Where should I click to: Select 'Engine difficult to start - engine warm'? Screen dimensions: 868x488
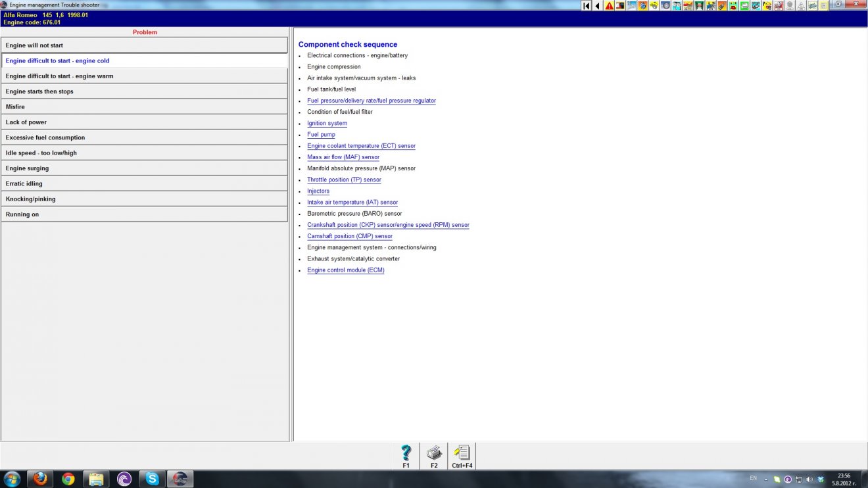pyautogui.click(x=144, y=76)
